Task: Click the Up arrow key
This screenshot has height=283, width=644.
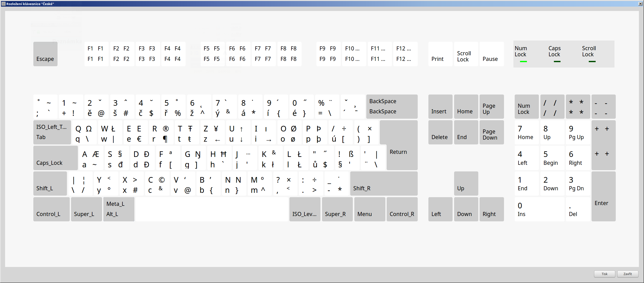Action: point(466,183)
